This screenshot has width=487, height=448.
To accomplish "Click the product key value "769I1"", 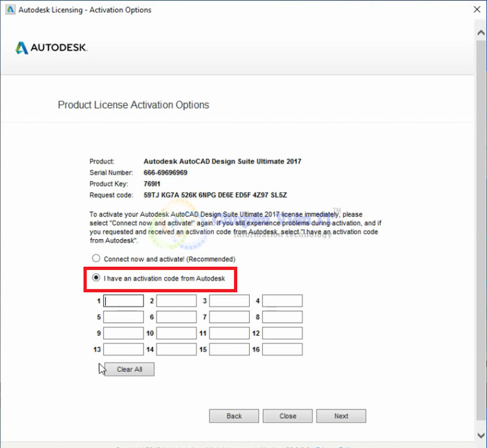I will 152,184.
